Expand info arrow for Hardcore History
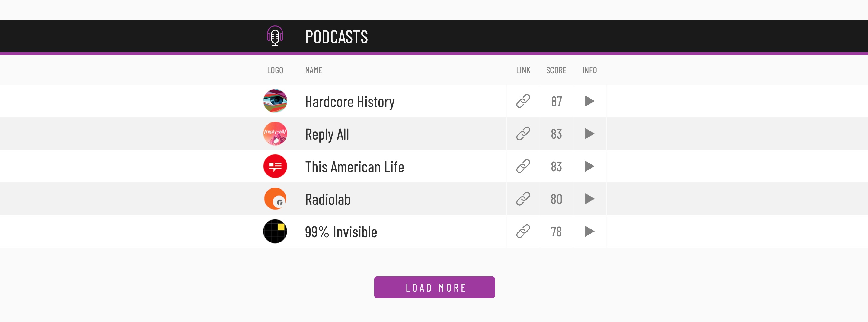 [x=589, y=101]
